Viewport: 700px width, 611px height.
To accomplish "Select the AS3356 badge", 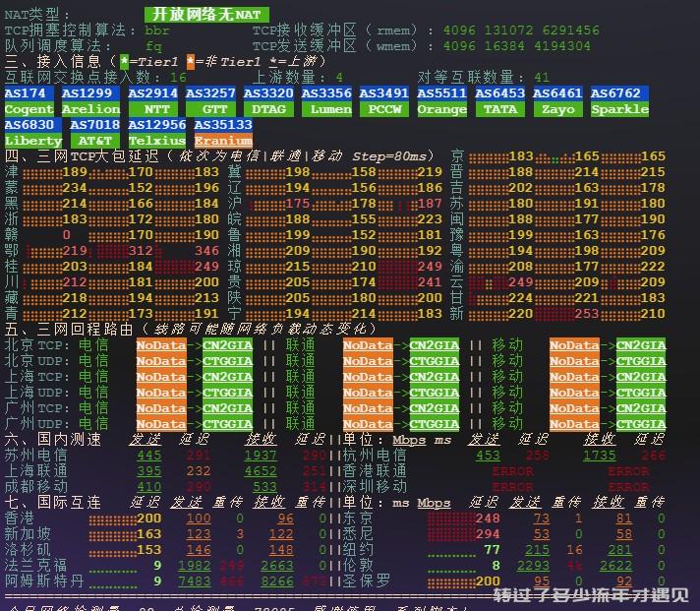I will (x=326, y=93).
